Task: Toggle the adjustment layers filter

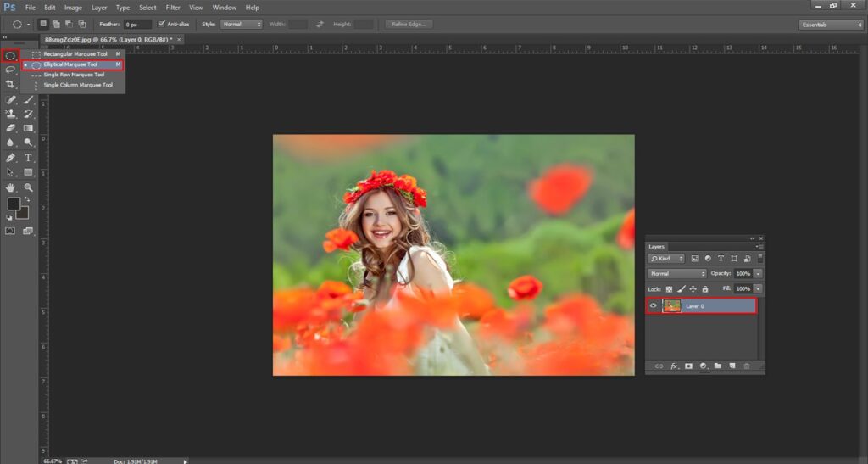Action: (708, 259)
